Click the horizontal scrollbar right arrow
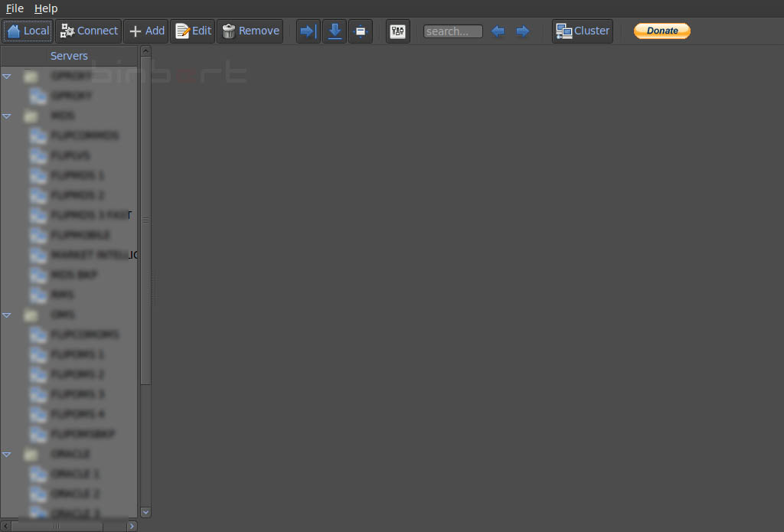The height and width of the screenshot is (532, 784). pos(132,526)
